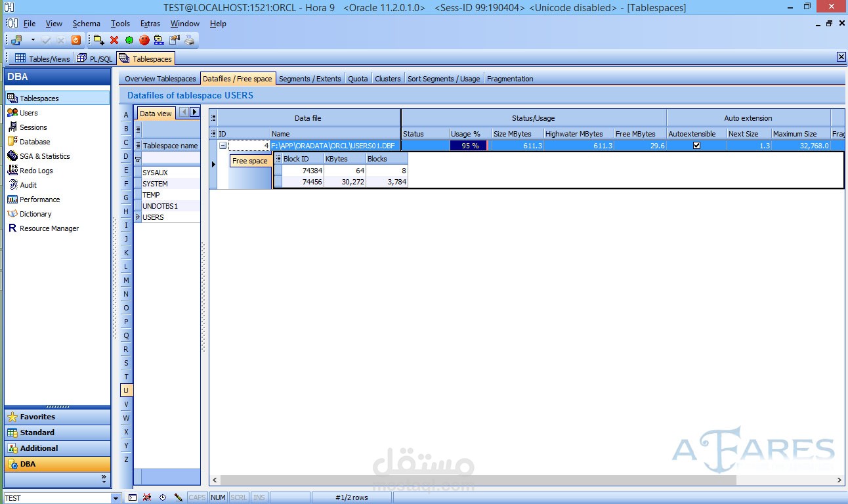Click the printer toolbar icon

[190, 40]
